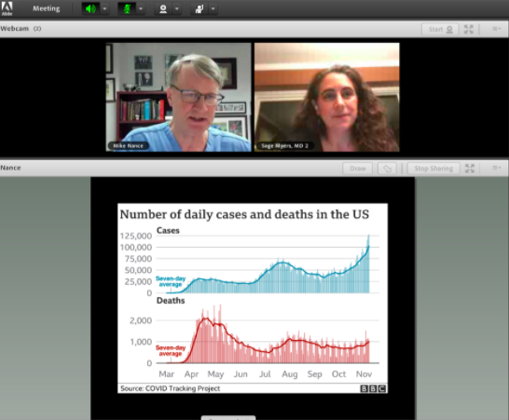Toggle the microphone mute icon
The image size is (509, 420).
pyautogui.click(x=127, y=8)
